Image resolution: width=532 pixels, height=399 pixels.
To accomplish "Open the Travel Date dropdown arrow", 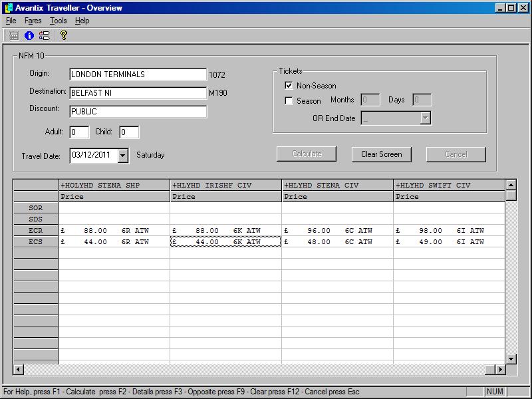I will point(123,156).
